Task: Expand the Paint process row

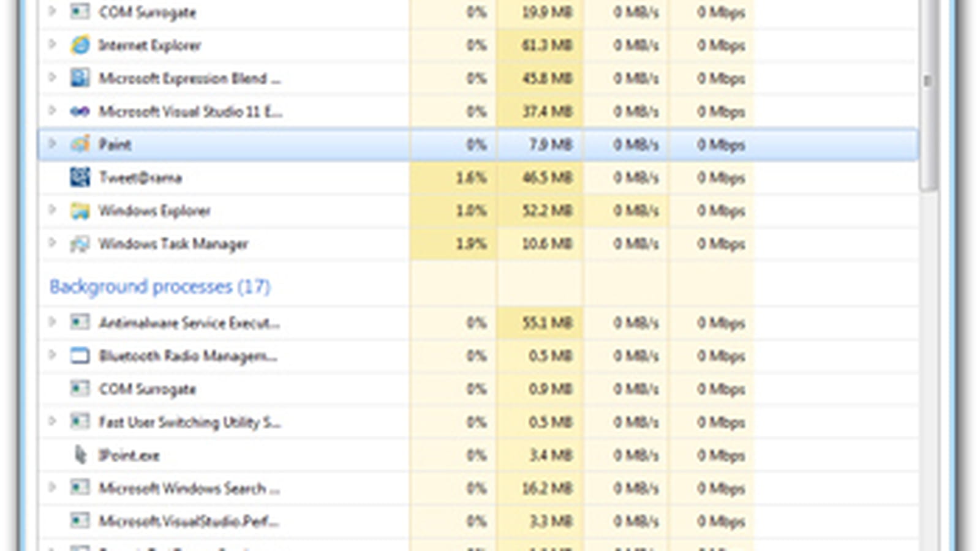Action: click(x=53, y=144)
